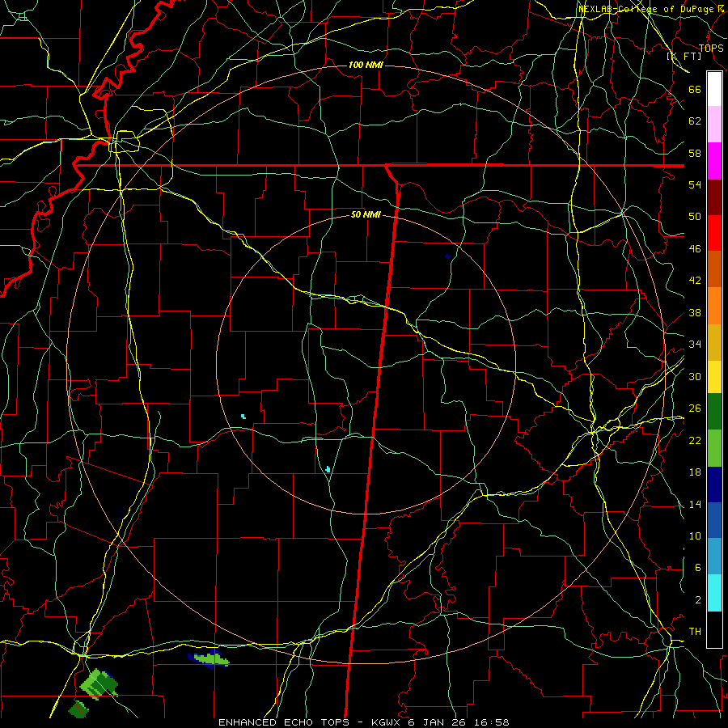728x728 pixels.
Task: Click the '22' legend value
Action: point(695,441)
